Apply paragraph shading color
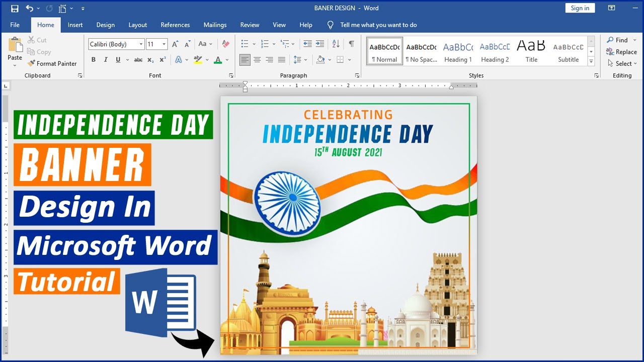The image size is (644, 362). [x=320, y=60]
